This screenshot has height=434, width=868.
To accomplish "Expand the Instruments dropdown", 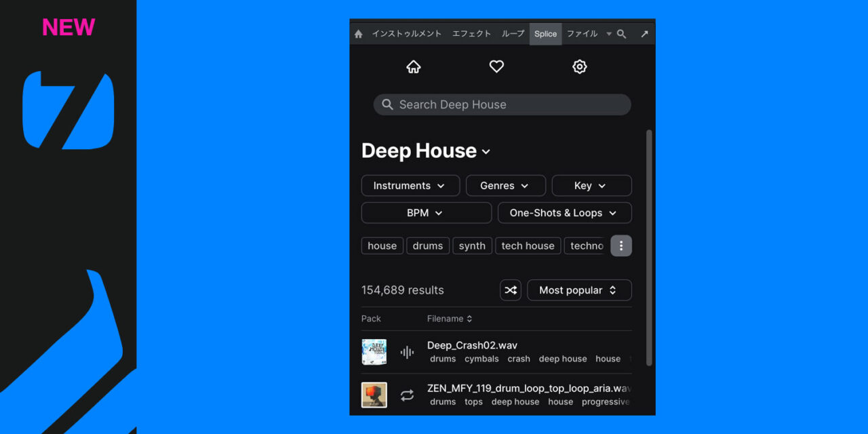I will tap(410, 186).
